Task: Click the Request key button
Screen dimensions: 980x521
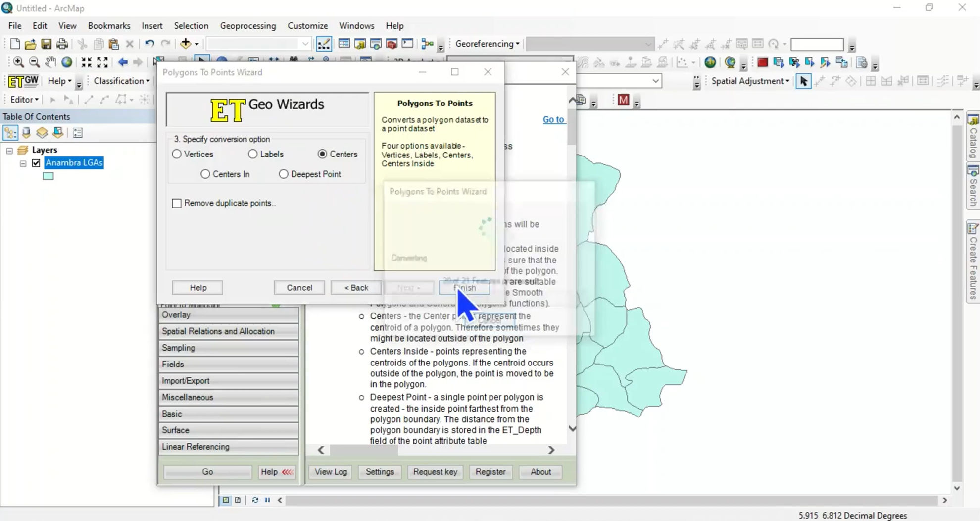Action: pos(435,472)
